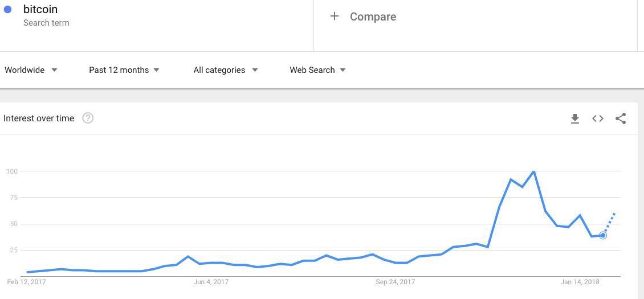Download the interest over time data
The width and height of the screenshot is (644, 299).
click(575, 118)
